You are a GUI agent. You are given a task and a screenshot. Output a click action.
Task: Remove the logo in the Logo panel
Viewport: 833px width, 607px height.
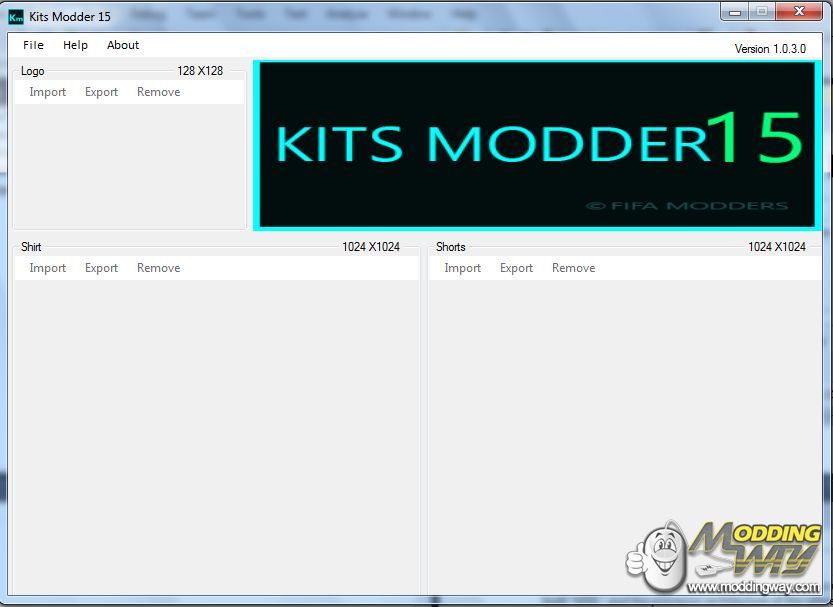pyautogui.click(x=158, y=92)
